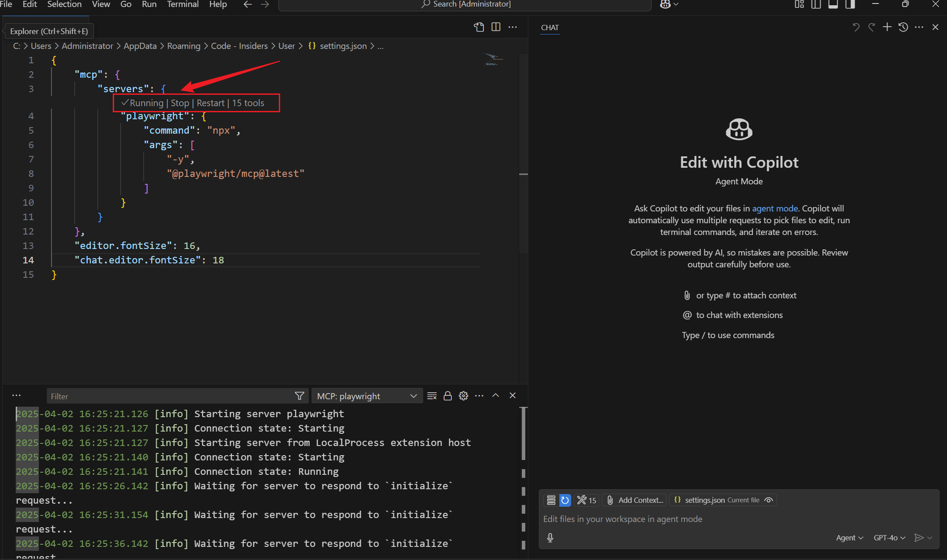Screen dimensions: 947x560
Task: Close the chat panel
Action: [x=935, y=27]
